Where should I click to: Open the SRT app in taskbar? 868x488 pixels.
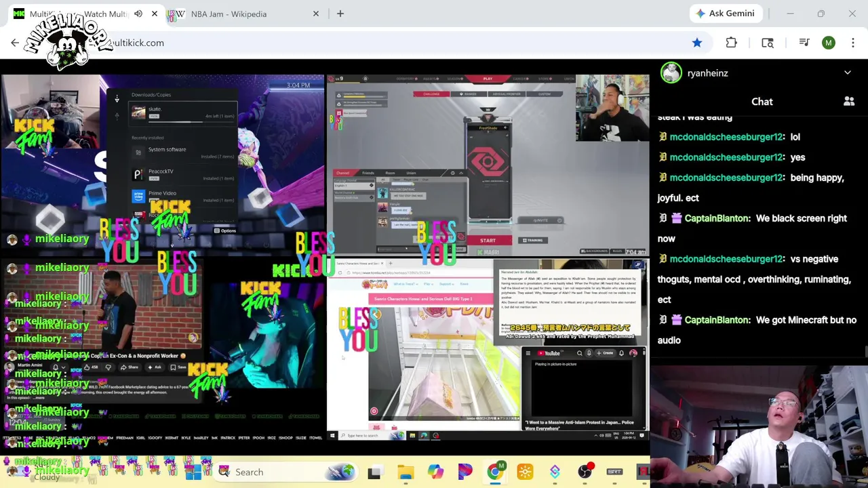614,472
